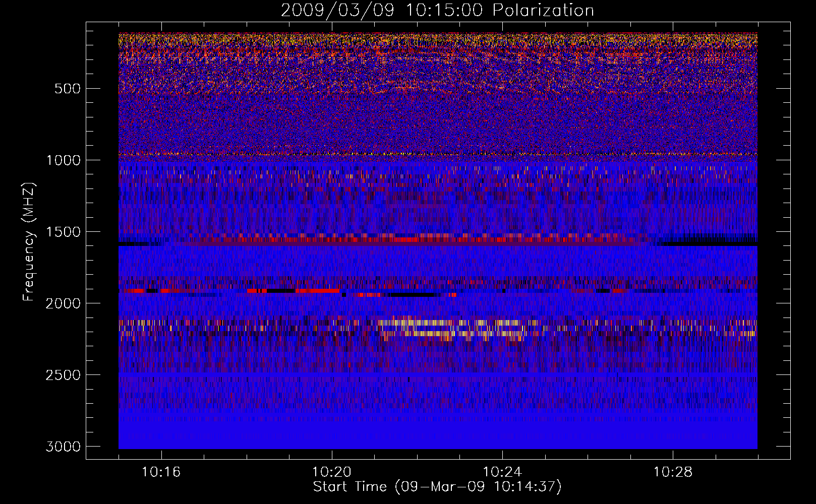Viewport: 816px width, 504px height.
Task: Click the 10:16 time tick label
Action: click(x=161, y=472)
